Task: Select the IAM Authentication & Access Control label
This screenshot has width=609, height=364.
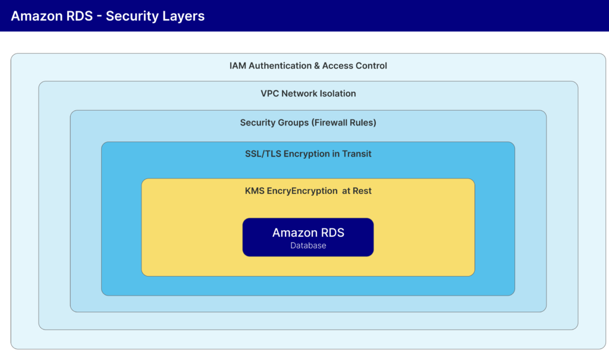Action: [308, 66]
